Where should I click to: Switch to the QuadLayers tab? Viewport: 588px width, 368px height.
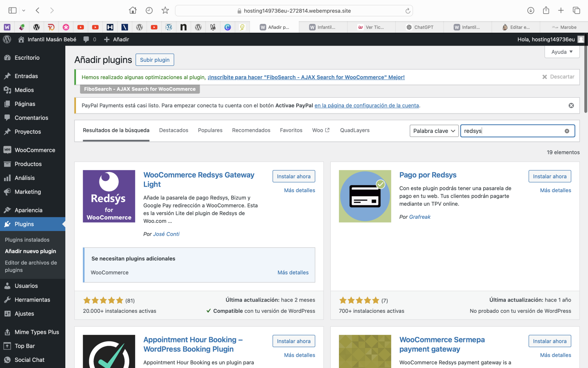click(x=355, y=130)
